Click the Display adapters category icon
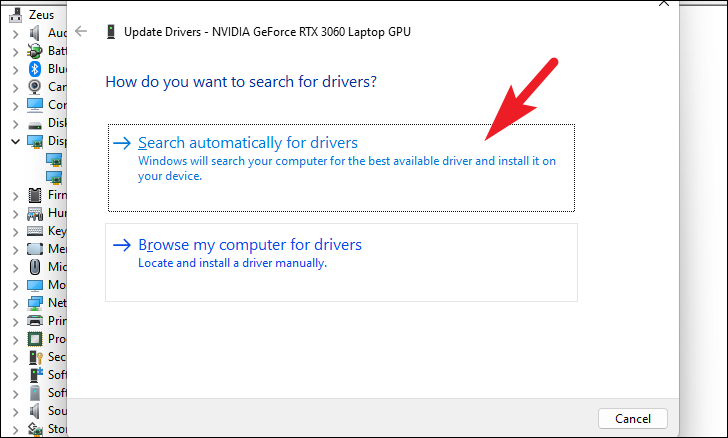This screenshot has height=438, width=728. pos(35,141)
